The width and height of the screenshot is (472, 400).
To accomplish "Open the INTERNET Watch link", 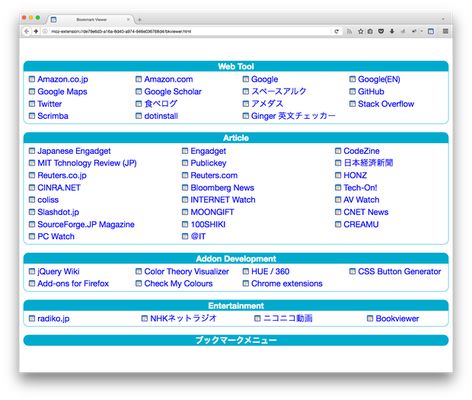I will tap(223, 200).
